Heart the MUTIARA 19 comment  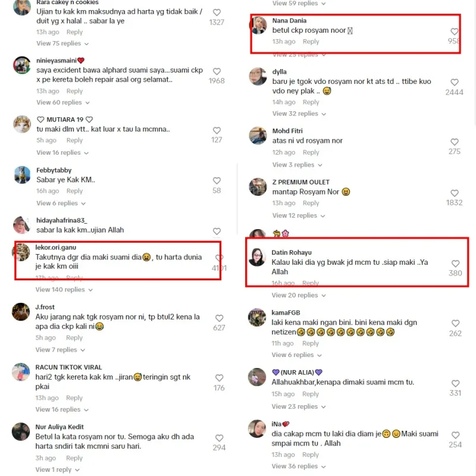pyautogui.click(x=217, y=130)
